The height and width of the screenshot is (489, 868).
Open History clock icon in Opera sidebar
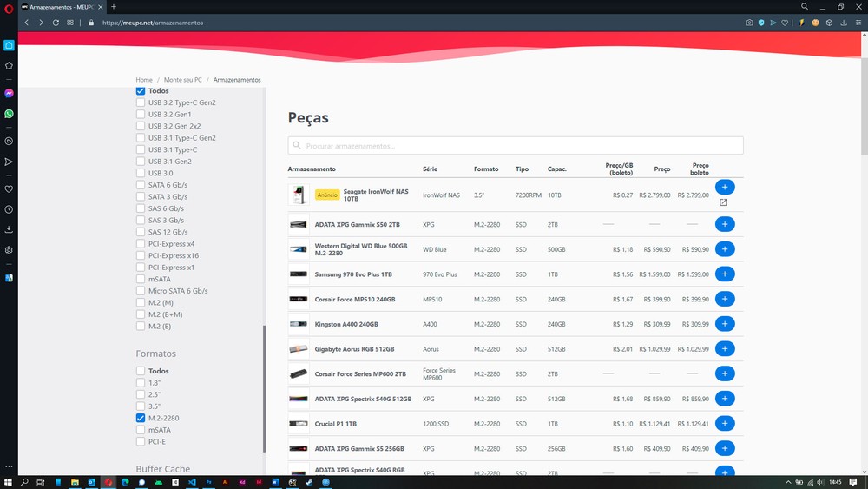tap(9, 209)
